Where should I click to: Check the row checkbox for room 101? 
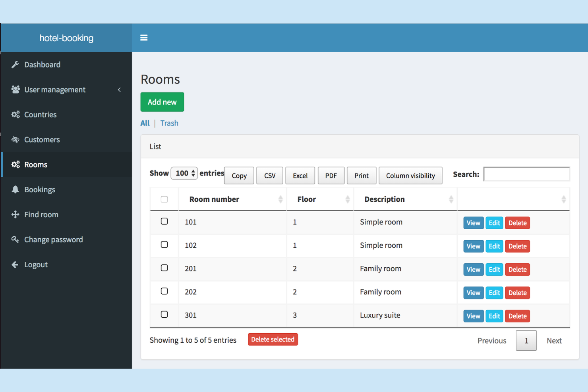coord(164,221)
